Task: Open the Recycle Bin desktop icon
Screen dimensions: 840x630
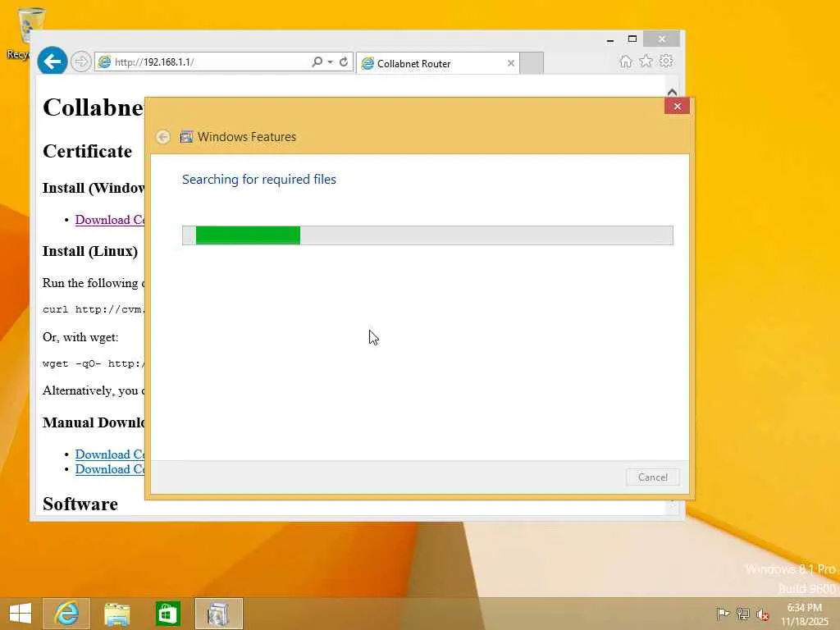Action: point(24,33)
